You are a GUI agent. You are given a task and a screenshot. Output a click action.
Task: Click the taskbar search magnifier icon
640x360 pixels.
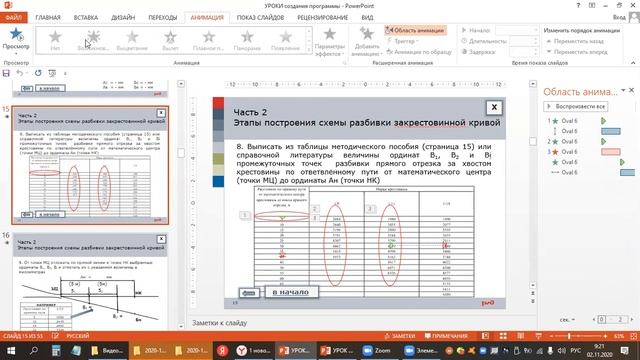[x=34, y=351]
